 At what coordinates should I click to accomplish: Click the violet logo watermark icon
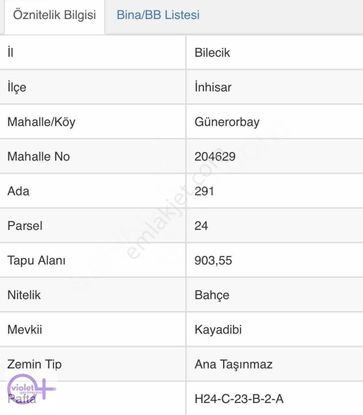[x=31, y=389]
